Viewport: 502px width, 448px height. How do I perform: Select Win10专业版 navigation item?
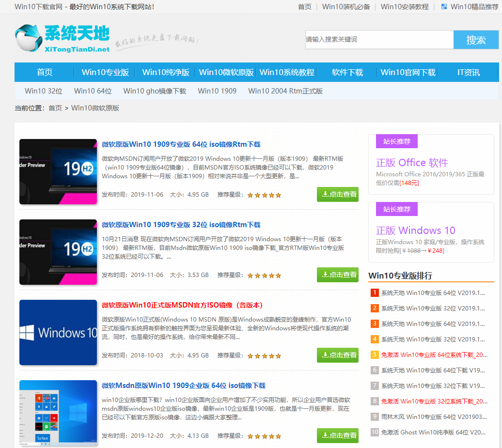(x=105, y=72)
